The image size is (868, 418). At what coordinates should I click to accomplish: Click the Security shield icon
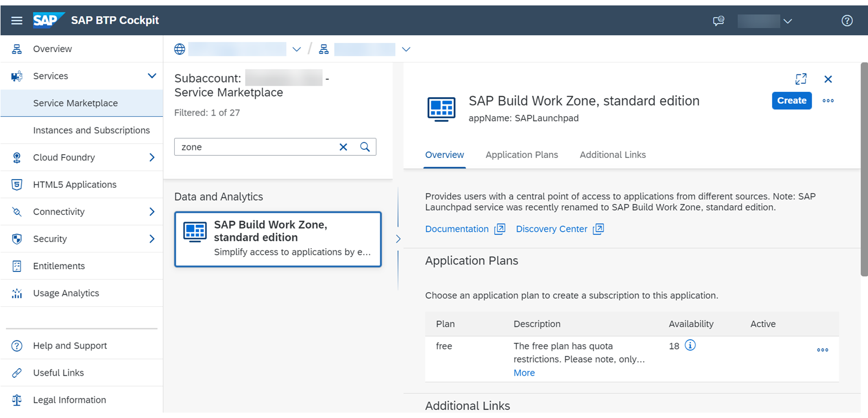click(17, 239)
